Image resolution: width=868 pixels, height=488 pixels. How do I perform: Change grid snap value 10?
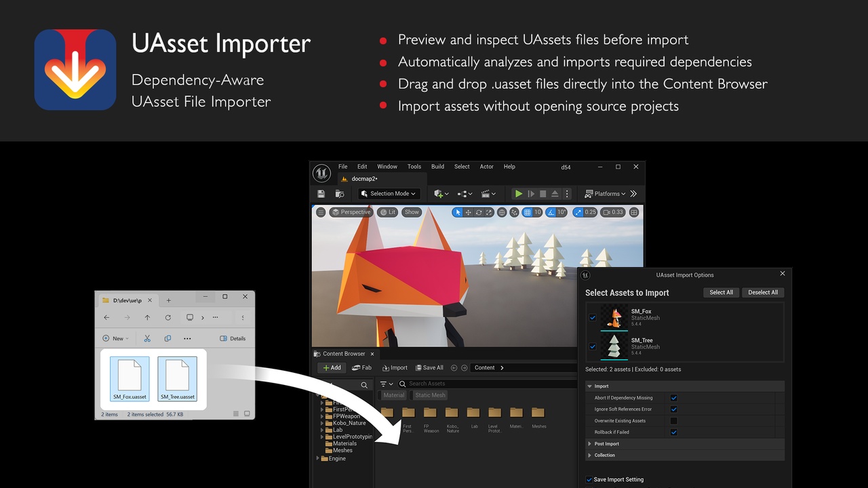click(x=537, y=212)
